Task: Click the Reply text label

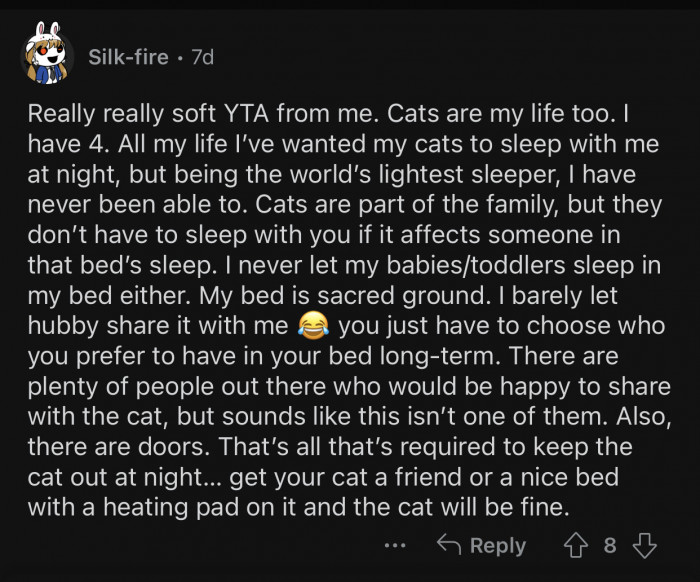Action: 497,545
